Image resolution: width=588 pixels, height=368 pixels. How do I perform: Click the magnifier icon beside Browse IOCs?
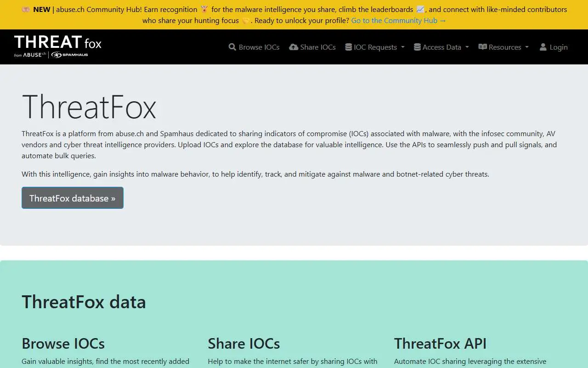(x=232, y=47)
